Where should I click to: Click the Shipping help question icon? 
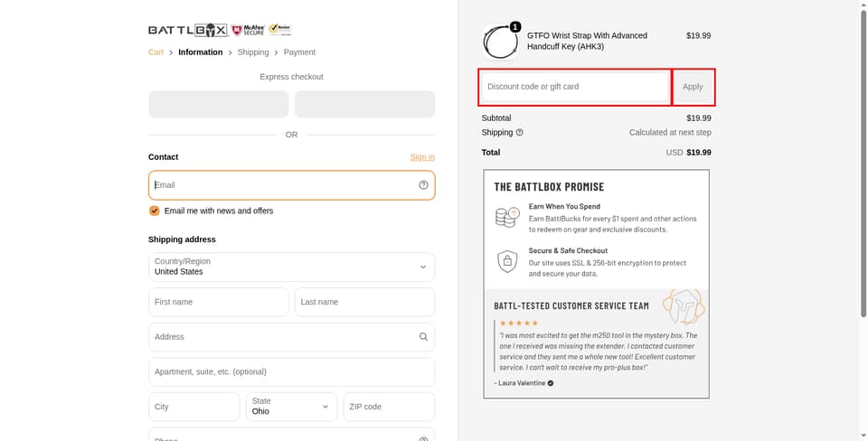click(x=519, y=132)
